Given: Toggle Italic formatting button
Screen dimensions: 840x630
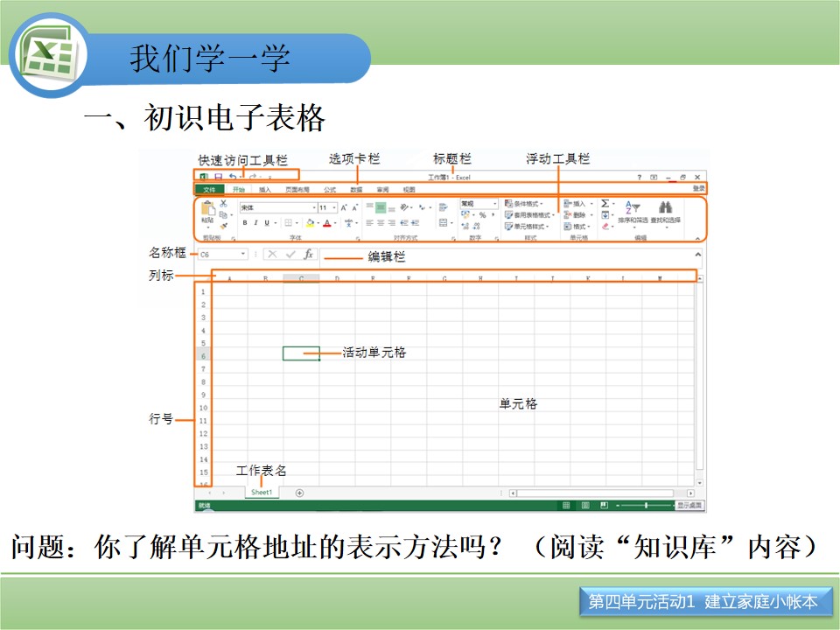Looking at the screenshot, I should click(x=255, y=223).
